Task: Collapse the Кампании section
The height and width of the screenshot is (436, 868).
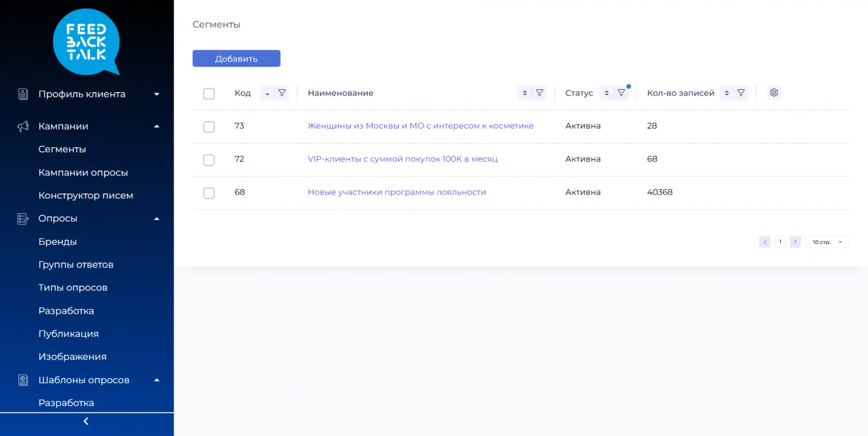Action: point(156,126)
